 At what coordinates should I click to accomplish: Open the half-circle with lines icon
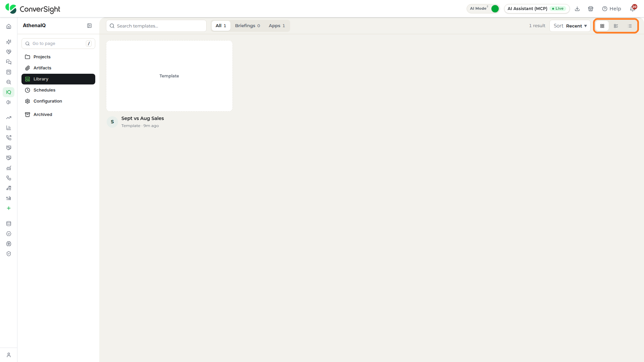tap(9, 102)
